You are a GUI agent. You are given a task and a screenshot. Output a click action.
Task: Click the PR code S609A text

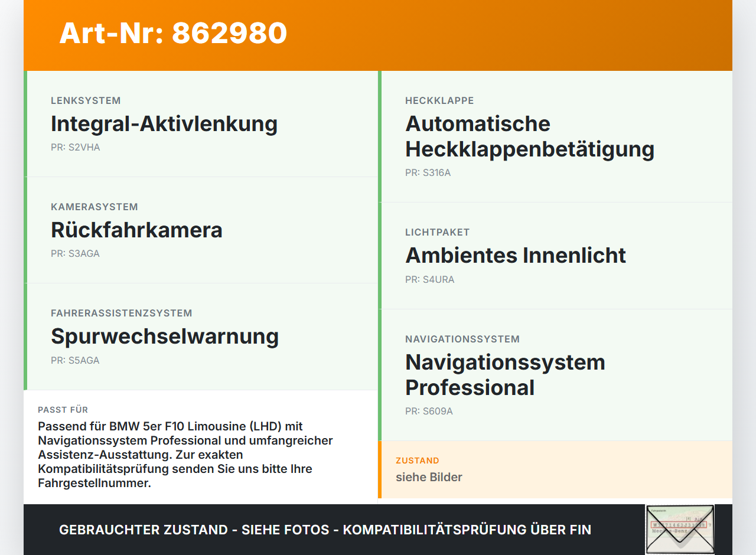429,412
